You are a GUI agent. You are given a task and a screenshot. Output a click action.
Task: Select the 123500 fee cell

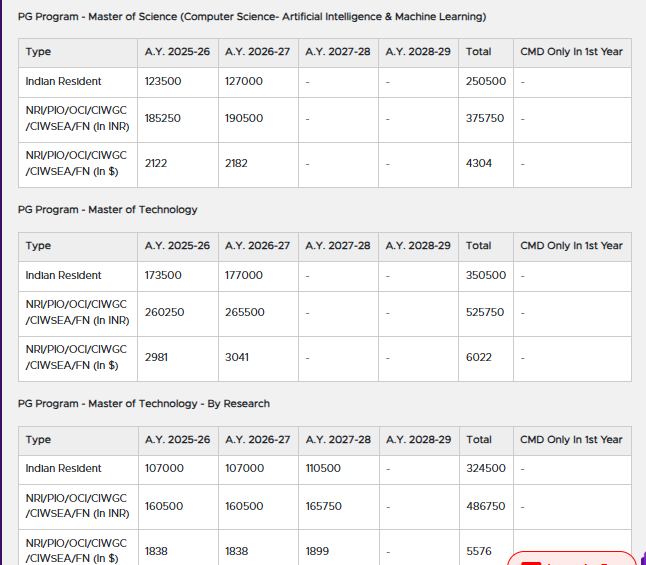pos(162,82)
